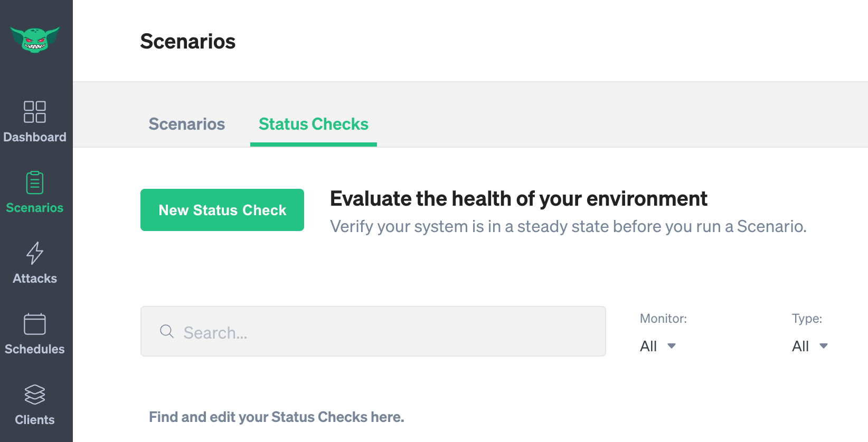
Task: Click the New Status Check button
Action: pyautogui.click(x=222, y=210)
